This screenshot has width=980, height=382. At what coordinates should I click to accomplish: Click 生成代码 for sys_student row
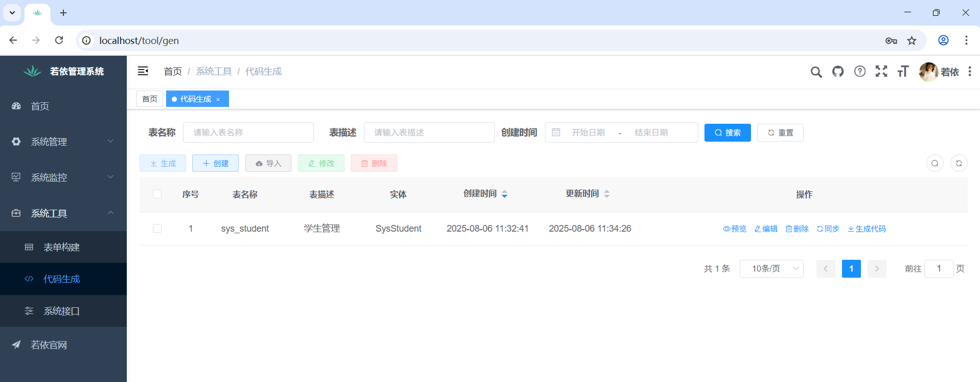coord(867,229)
